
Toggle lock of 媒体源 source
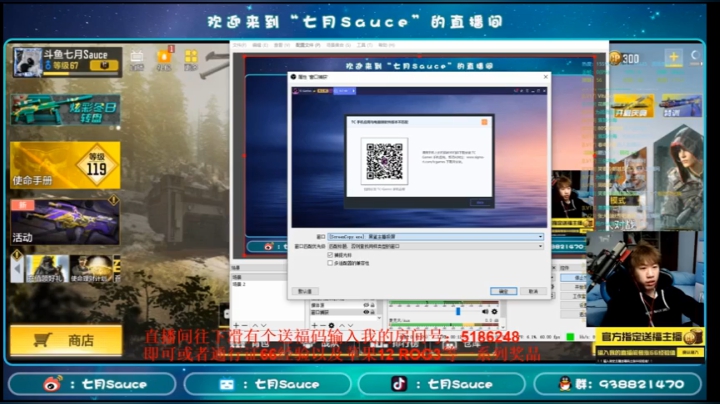372,305
